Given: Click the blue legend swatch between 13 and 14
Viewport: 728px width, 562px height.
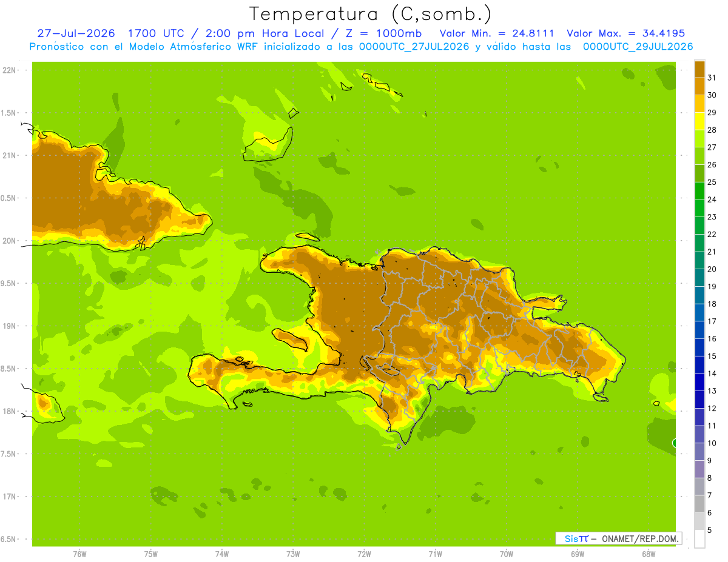Looking at the screenshot, I should coord(699,382).
